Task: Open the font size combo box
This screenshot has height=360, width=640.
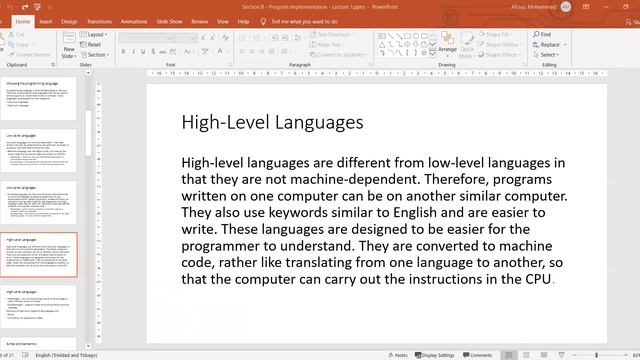Action: (x=186, y=38)
